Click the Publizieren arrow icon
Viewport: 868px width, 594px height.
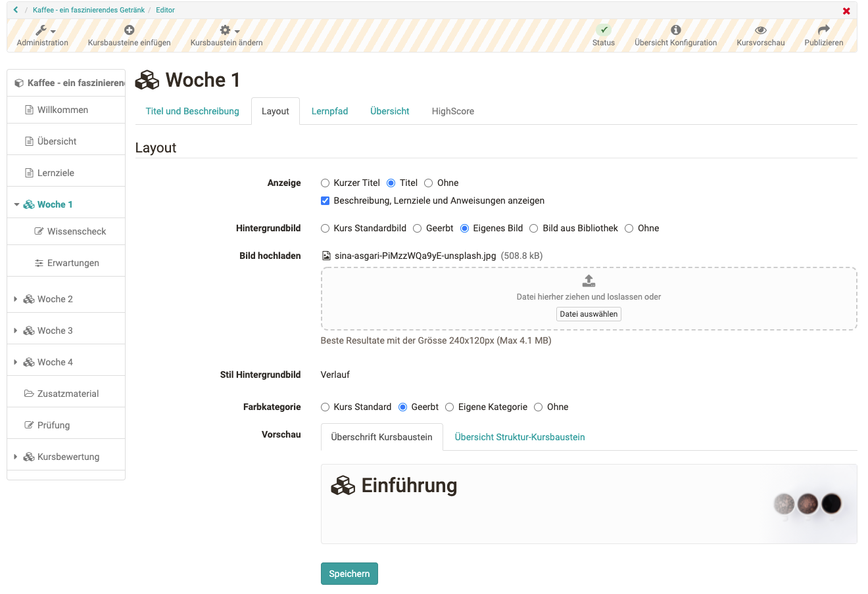coord(823,30)
